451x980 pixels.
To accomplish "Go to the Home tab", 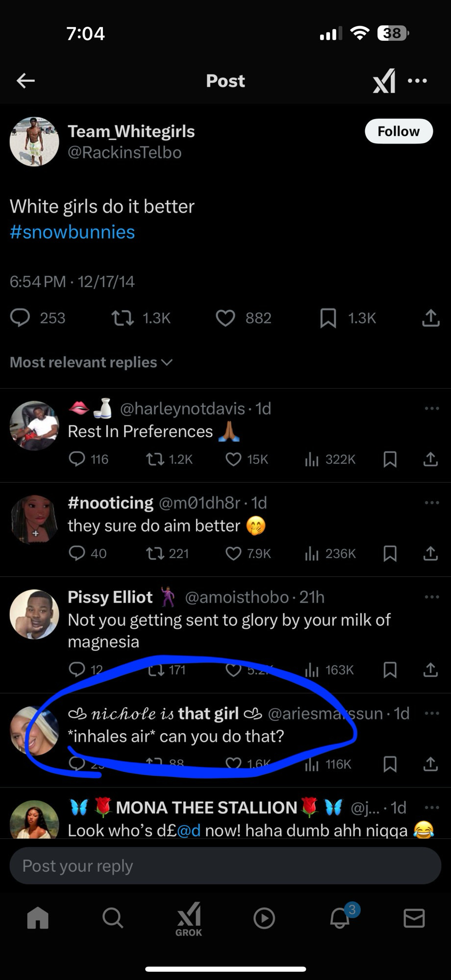I will click(x=38, y=918).
